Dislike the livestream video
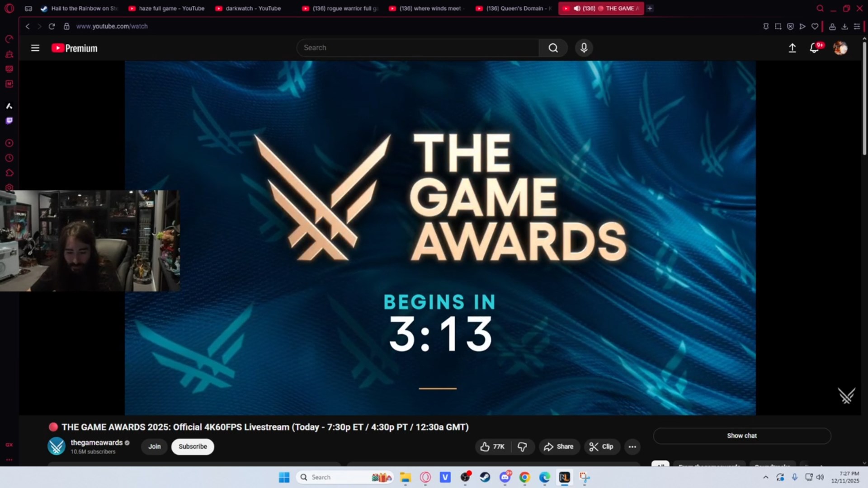The width and height of the screenshot is (868, 488). [x=522, y=446]
